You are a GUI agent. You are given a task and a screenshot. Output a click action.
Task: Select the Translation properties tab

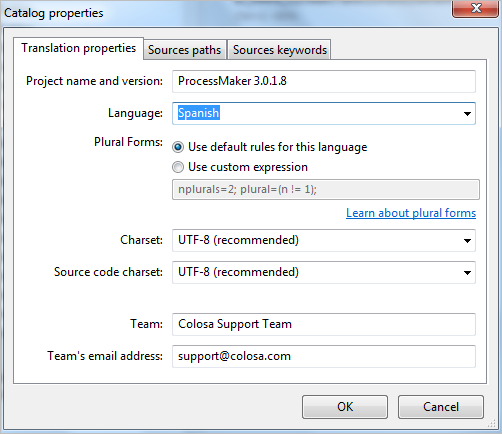point(79,48)
